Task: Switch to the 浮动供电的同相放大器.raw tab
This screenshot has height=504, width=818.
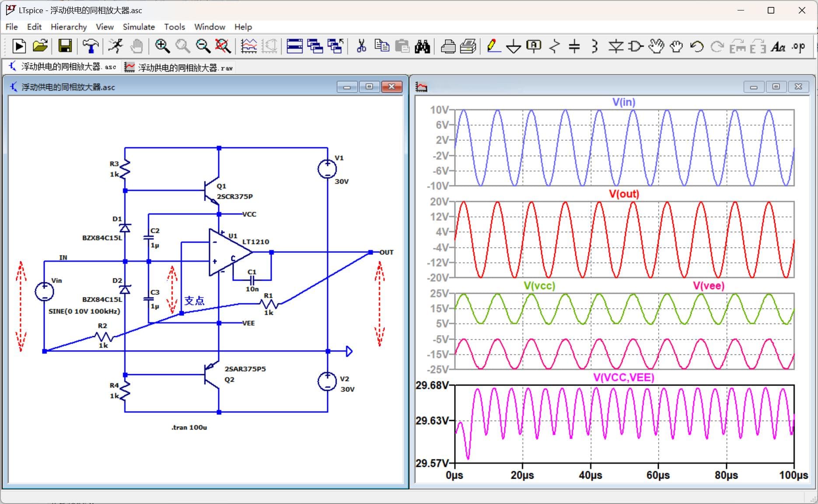Action: tap(179, 67)
